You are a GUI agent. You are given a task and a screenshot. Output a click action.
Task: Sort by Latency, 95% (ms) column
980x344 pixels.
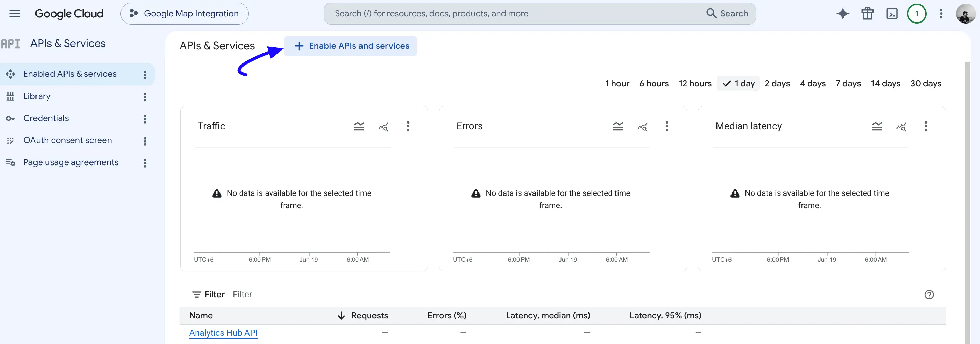pos(665,315)
